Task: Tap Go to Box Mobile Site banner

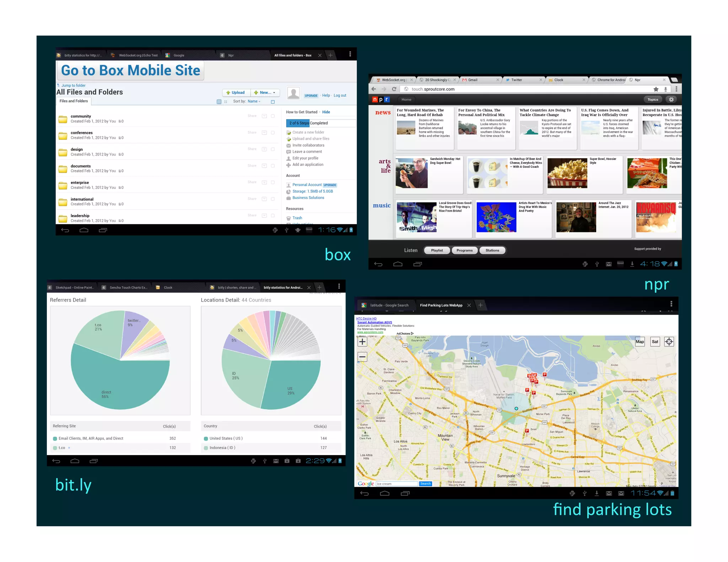Action: (x=131, y=70)
